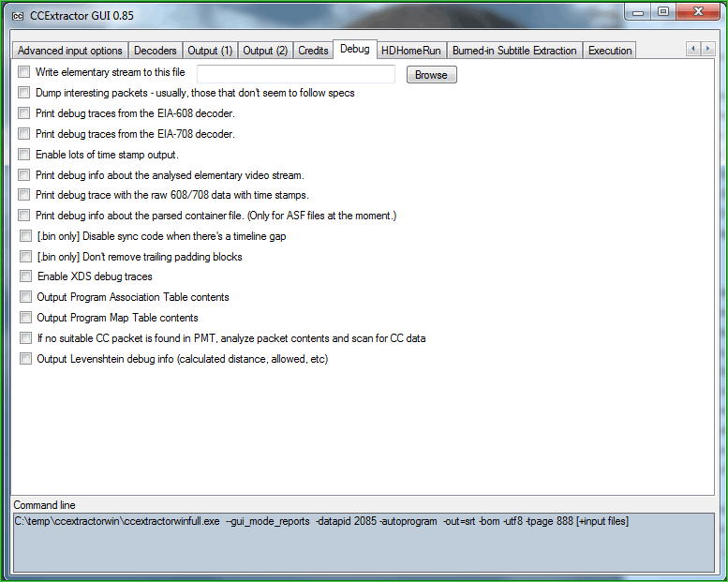The image size is (728, 582).
Task: Open the Advanced input options tab
Action: [69, 51]
